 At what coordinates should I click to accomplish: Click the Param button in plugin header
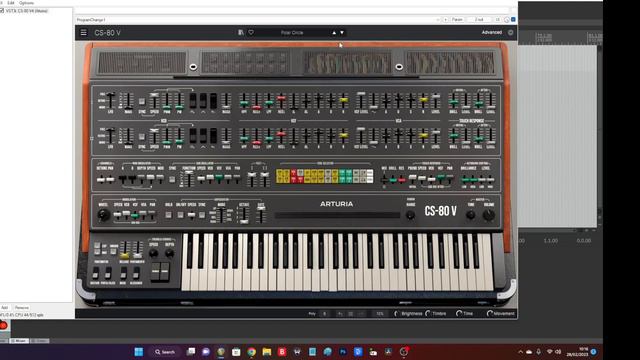click(x=457, y=20)
